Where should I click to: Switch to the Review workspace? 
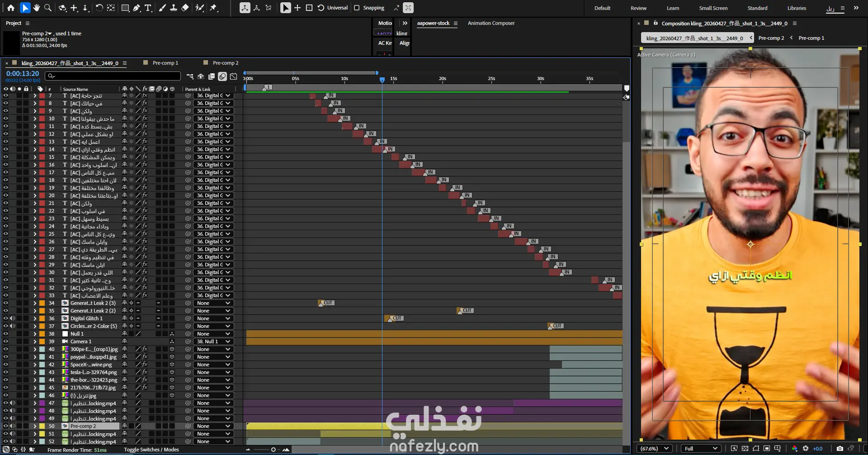pyautogui.click(x=638, y=8)
